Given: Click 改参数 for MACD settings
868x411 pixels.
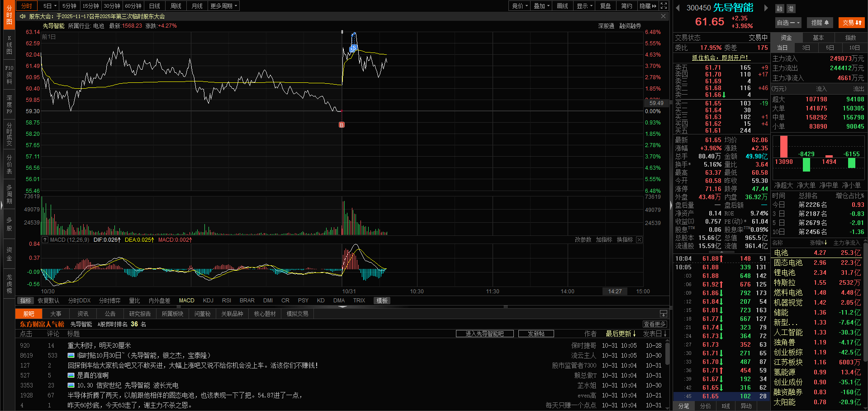Looking at the screenshot, I should 583,240.
